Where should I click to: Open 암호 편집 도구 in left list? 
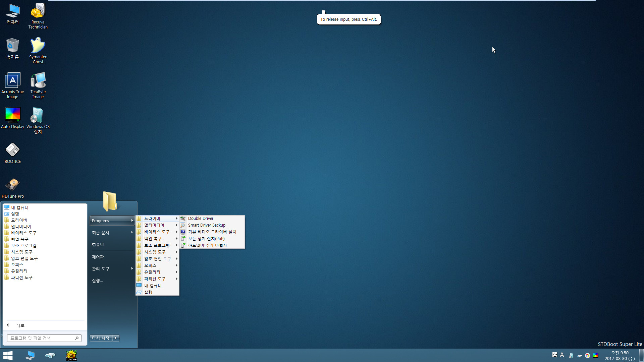pos(45,258)
